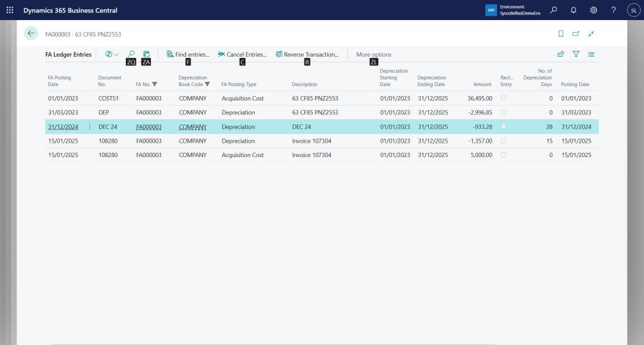Open page in new window icon

click(x=576, y=34)
